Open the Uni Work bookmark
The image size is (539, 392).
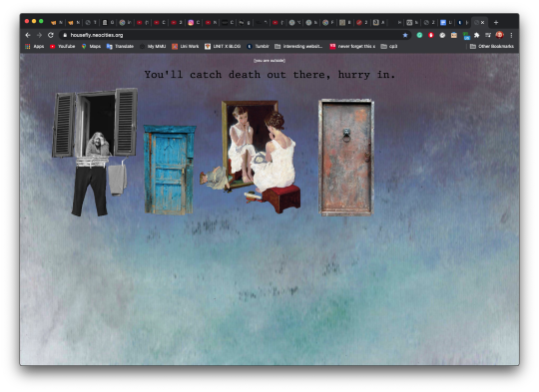186,46
